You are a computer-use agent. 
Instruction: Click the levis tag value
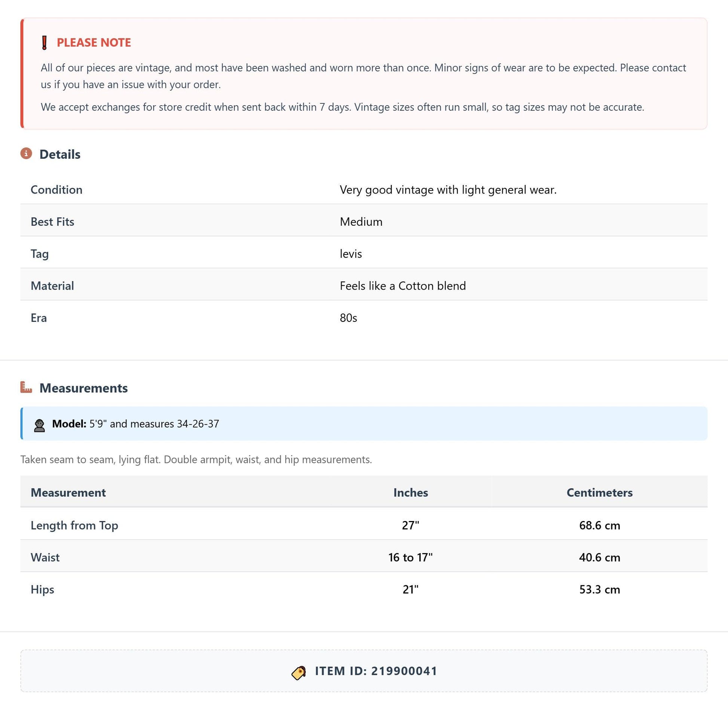351,254
